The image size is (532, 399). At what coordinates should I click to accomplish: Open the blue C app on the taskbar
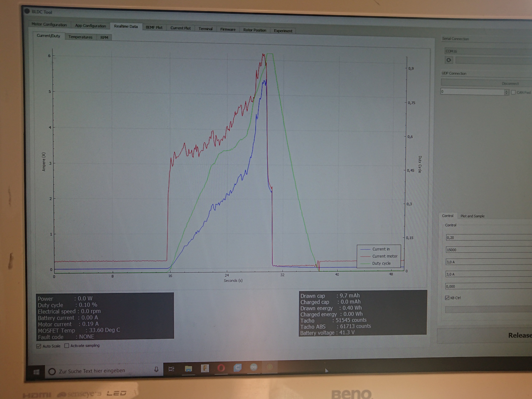[237, 368]
